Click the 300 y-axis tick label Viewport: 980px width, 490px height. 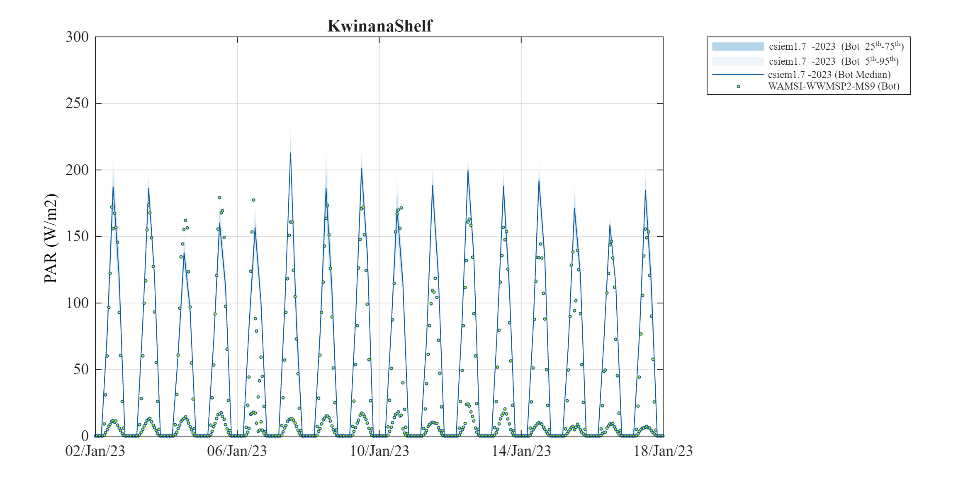77,37
